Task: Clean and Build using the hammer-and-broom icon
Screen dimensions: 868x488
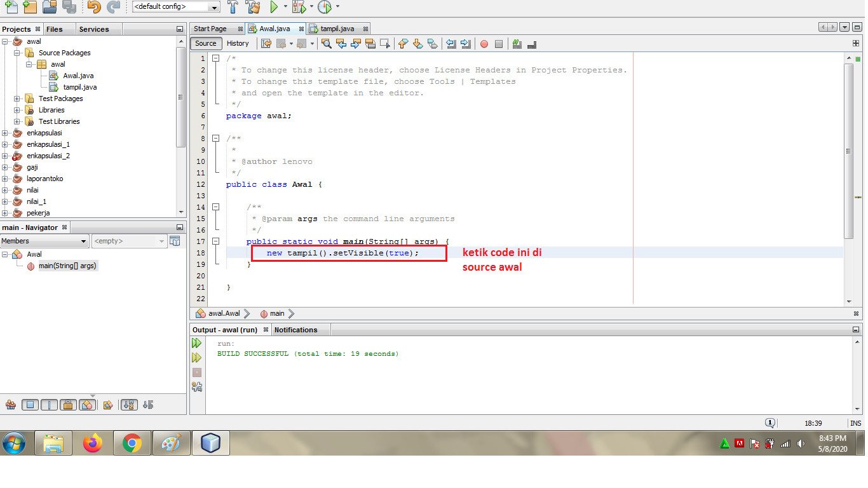Action: (252, 7)
